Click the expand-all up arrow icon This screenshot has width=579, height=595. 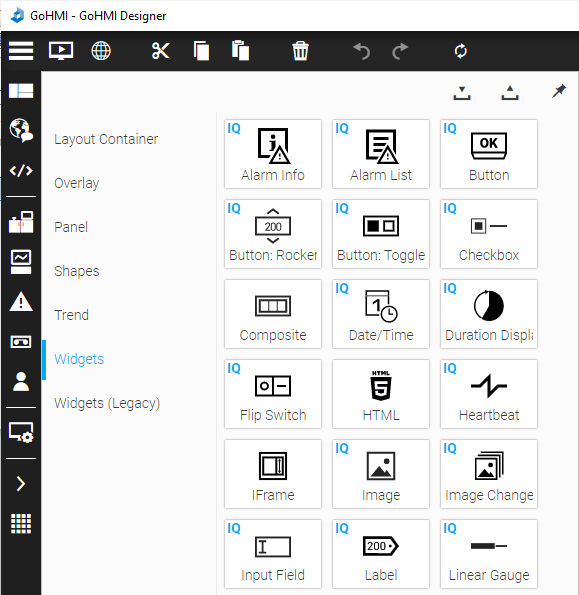(510, 93)
